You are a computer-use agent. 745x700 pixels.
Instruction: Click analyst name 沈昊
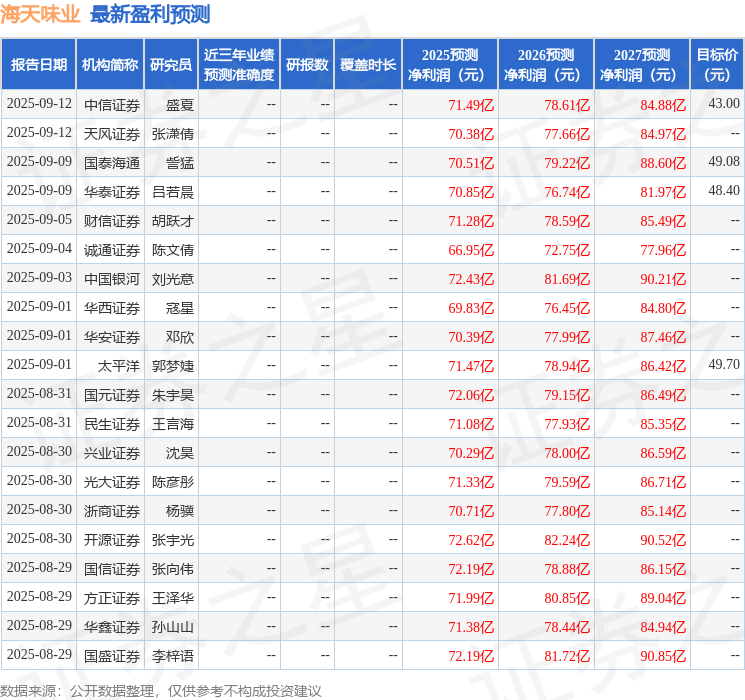[180, 453]
